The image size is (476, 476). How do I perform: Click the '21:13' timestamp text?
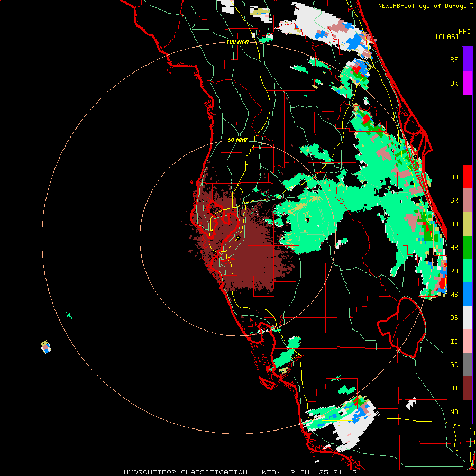(x=344, y=472)
